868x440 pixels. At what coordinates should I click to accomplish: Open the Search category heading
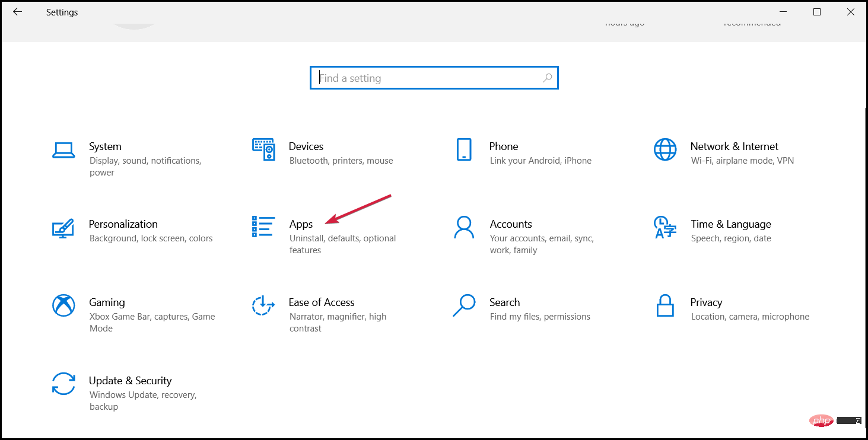click(x=505, y=302)
